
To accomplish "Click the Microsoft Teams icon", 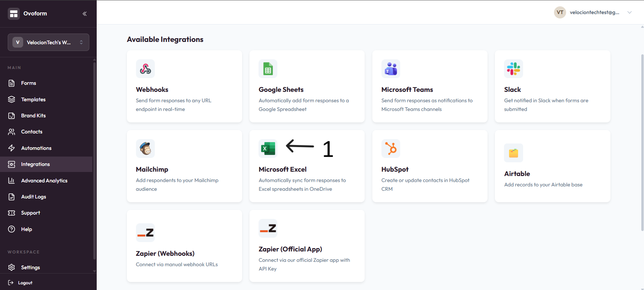I will pyautogui.click(x=391, y=69).
